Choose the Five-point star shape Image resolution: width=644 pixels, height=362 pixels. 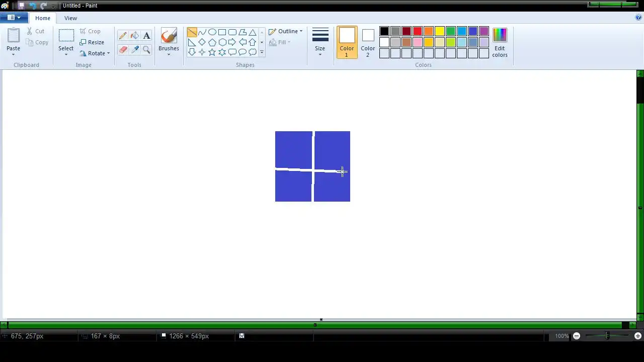[212, 52]
